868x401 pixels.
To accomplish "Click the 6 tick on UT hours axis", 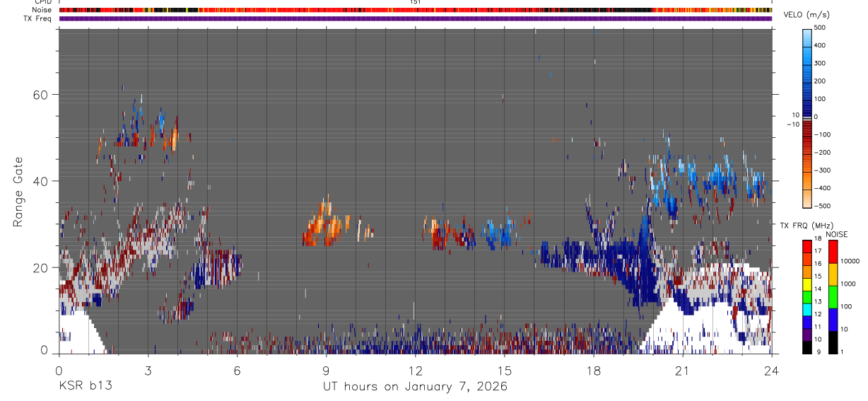I will point(237,371).
